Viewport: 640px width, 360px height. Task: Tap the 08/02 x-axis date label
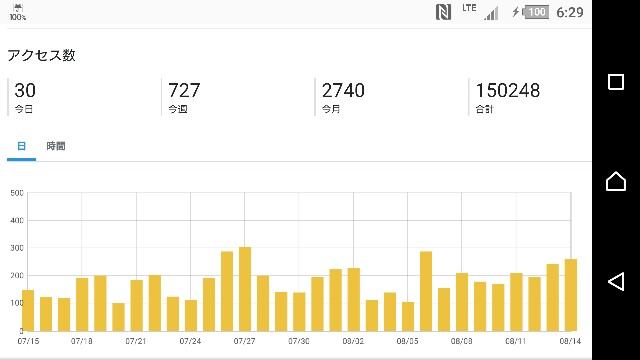[353, 341]
